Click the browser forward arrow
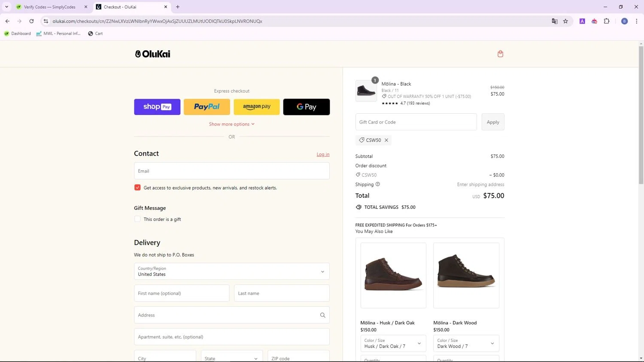Screen dimensions: 644x362 pos(19,21)
